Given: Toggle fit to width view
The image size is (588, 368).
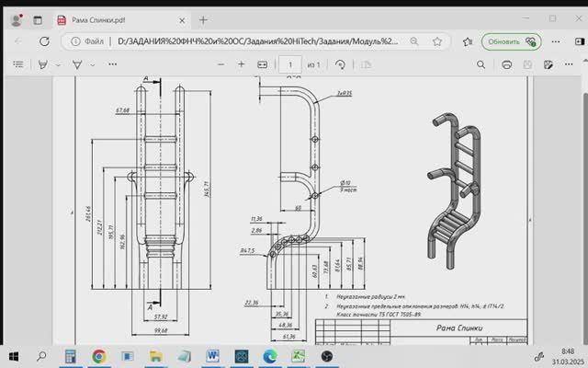Looking at the screenshot, I should [x=262, y=64].
